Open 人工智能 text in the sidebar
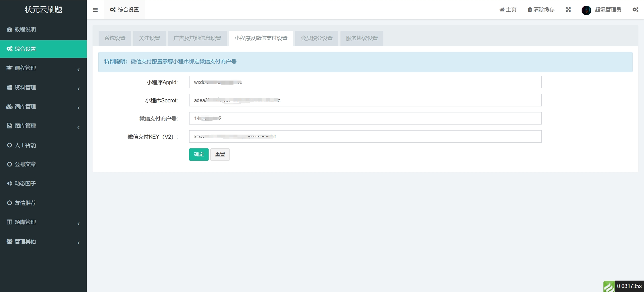644x292 pixels. click(x=25, y=145)
